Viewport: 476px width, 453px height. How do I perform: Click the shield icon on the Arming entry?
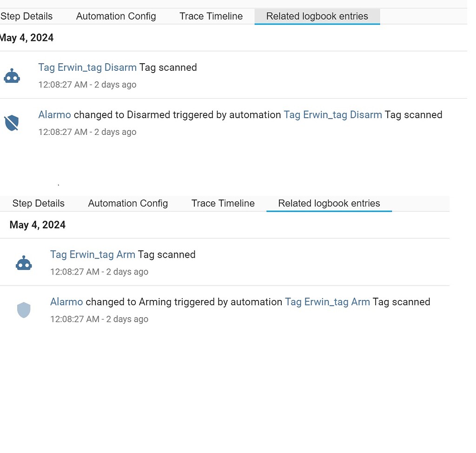tap(24, 309)
